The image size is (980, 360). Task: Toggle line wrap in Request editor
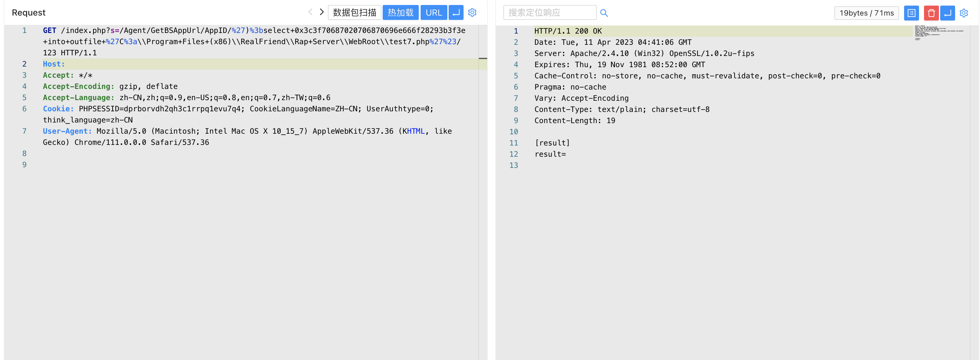(456, 12)
